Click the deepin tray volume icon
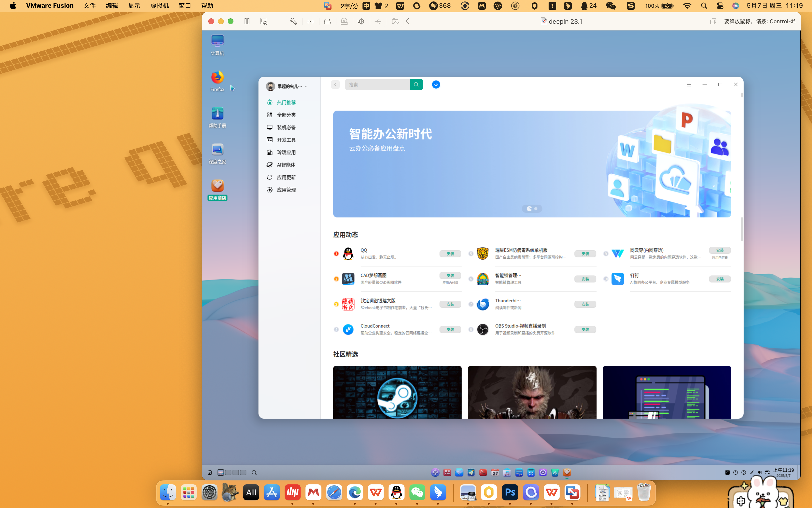Viewport: 812px width, 508px height. coord(760,472)
